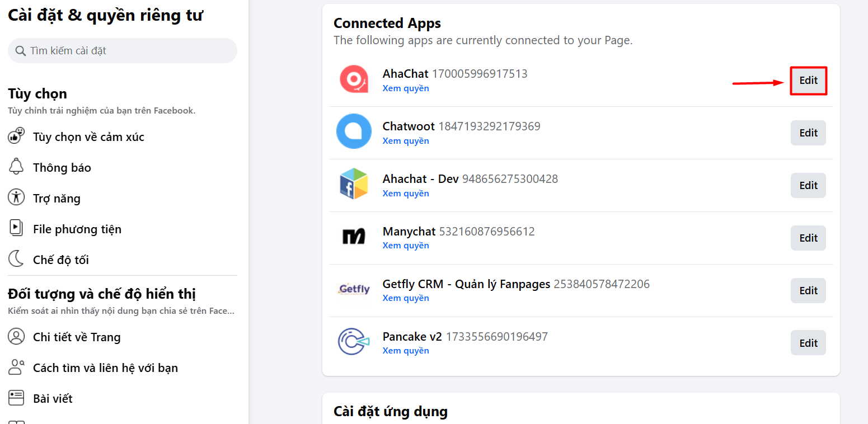Click the AhaChat 170005996917513 app name
Viewport: 868px width, 424px height.
point(455,74)
